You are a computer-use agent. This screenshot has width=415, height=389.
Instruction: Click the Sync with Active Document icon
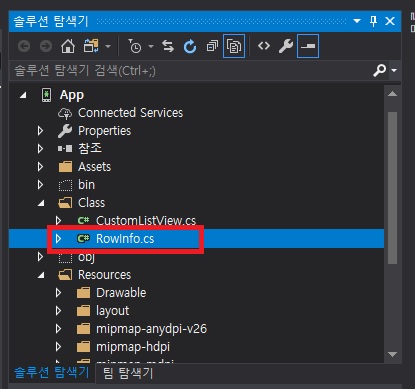168,46
